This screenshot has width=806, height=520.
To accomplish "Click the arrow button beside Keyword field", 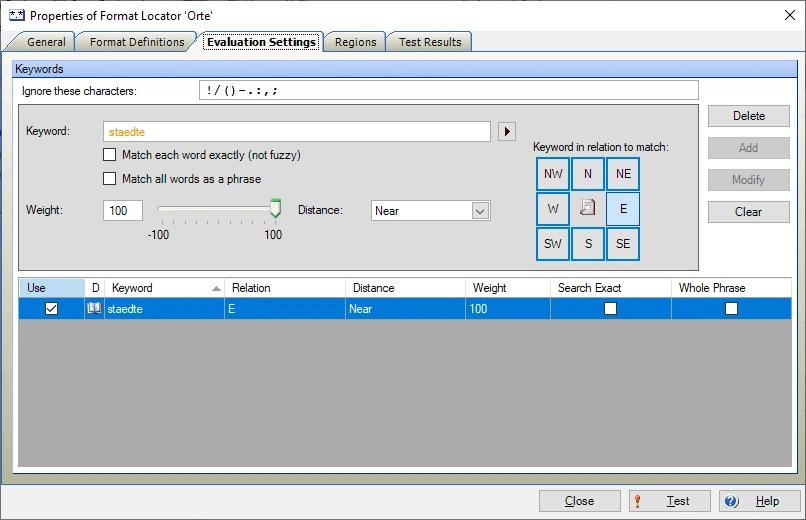I will coord(507,132).
